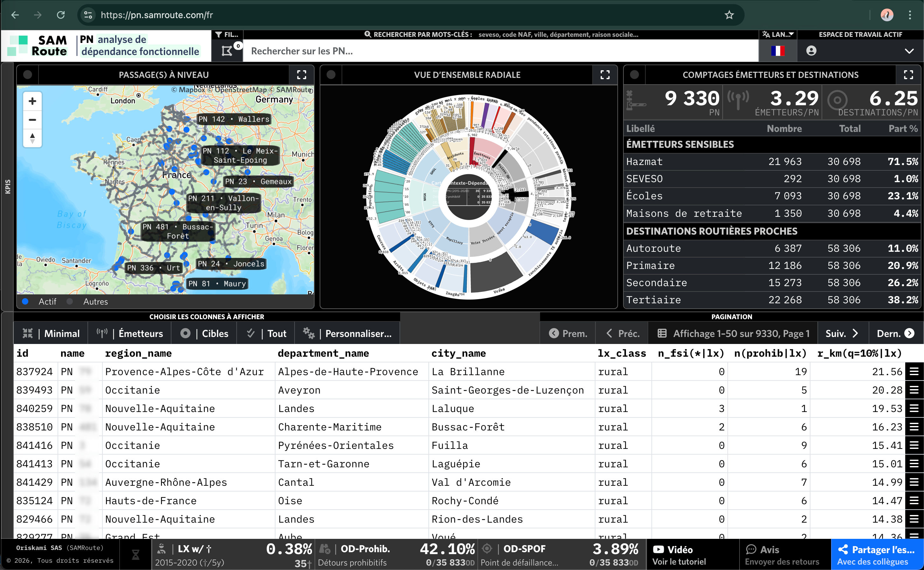Open row menu for La Brillanne
Screen dimensions: 924x570
[914, 372]
